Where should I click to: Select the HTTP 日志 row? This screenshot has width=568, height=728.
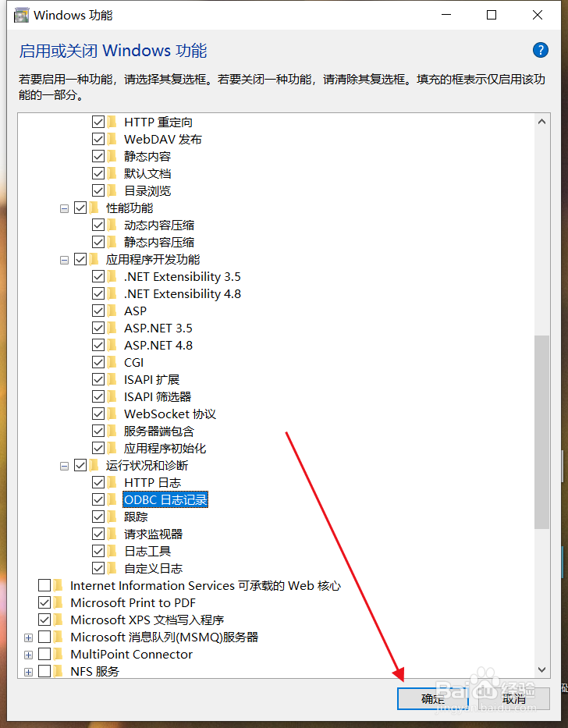152,482
